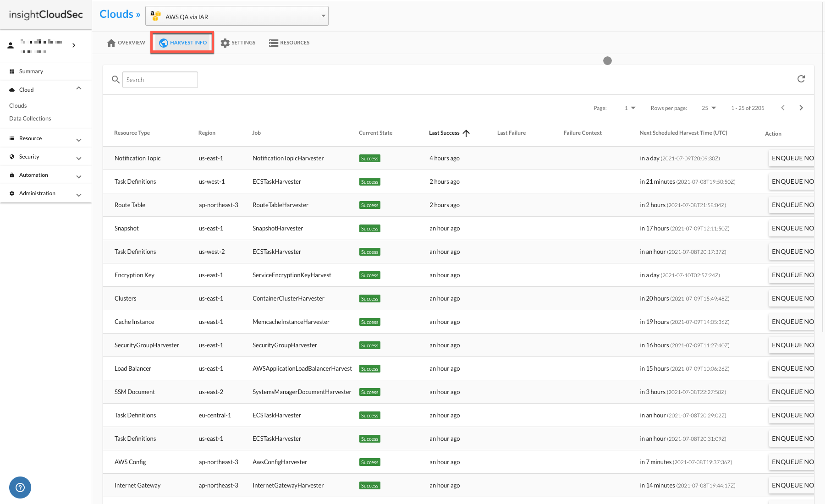Open Data Collections in the sidebar
Viewport: 825px width, 504px height.
click(x=30, y=119)
